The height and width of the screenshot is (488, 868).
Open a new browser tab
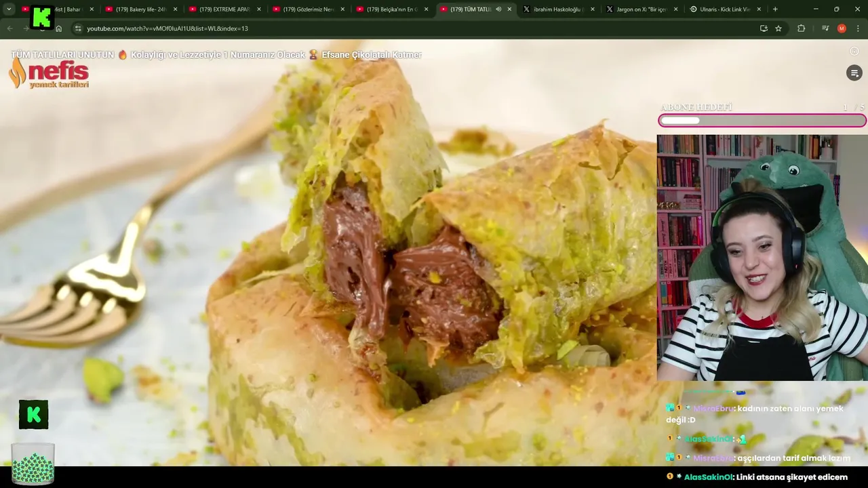click(x=775, y=9)
